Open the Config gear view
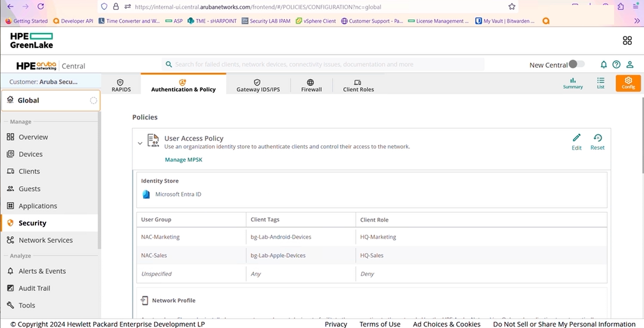The image size is (644, 328). tap(628, 83)
